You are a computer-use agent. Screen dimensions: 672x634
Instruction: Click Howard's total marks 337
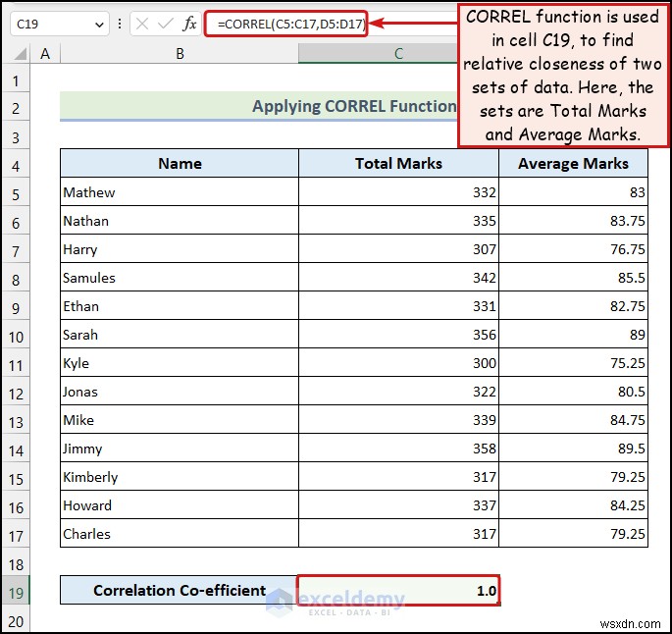click(398, 505)
